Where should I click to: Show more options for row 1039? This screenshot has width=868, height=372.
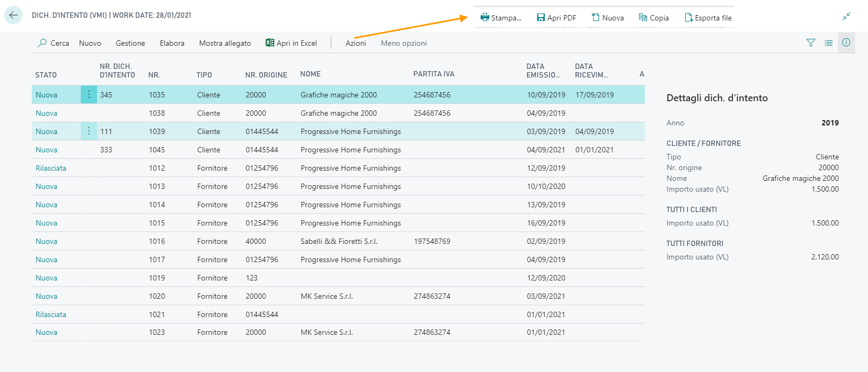(89, 131)
